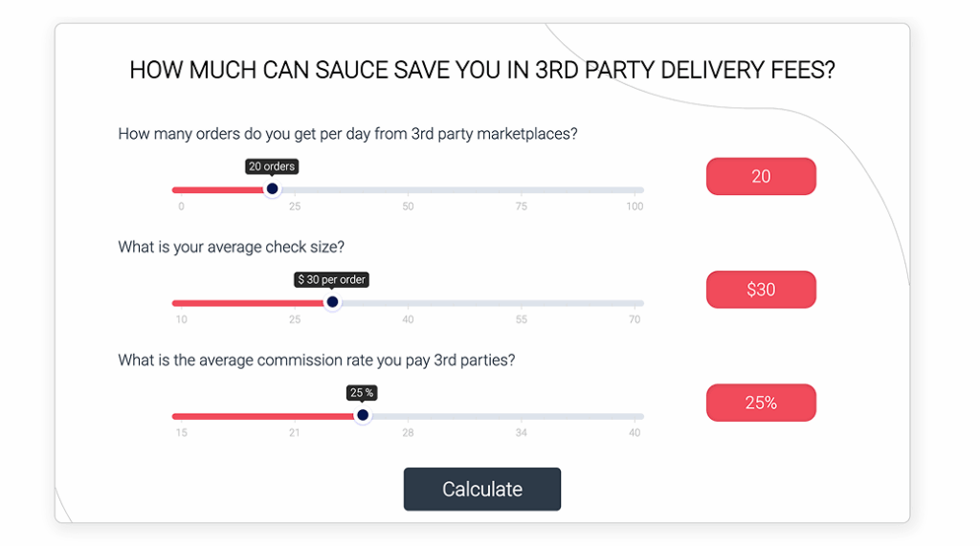Click the red 25% commission value box

tap(761, 403)
